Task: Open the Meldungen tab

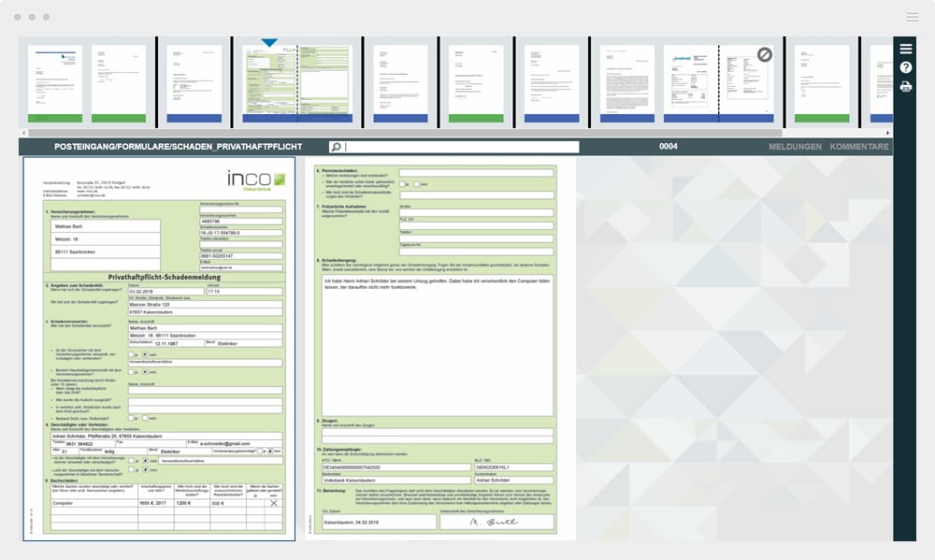Action: tap(795, 147)
